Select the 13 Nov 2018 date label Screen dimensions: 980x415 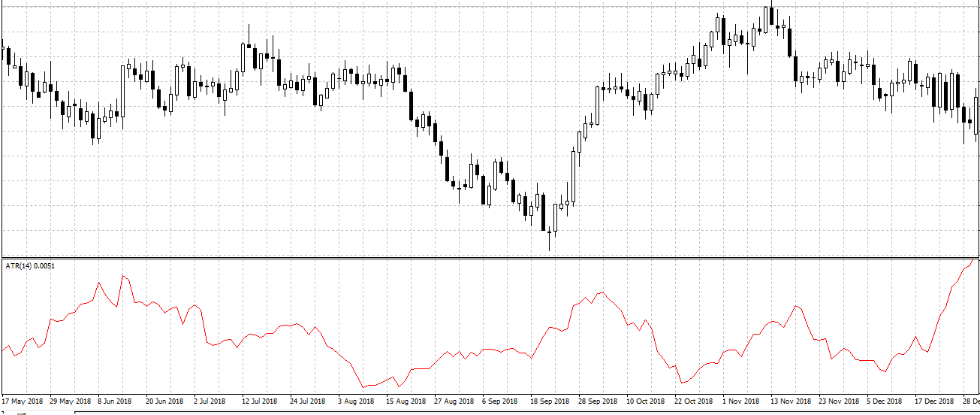(789, 401)
